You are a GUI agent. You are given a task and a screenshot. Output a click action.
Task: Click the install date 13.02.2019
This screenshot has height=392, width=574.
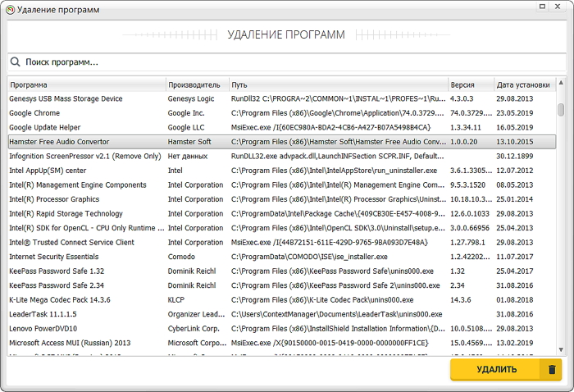[x=515, y=343]
